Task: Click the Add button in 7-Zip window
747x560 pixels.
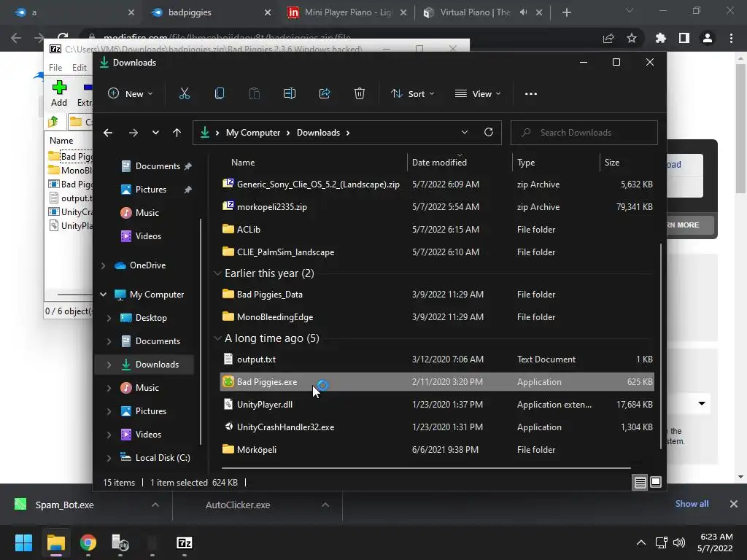Action: coord(59,94)
